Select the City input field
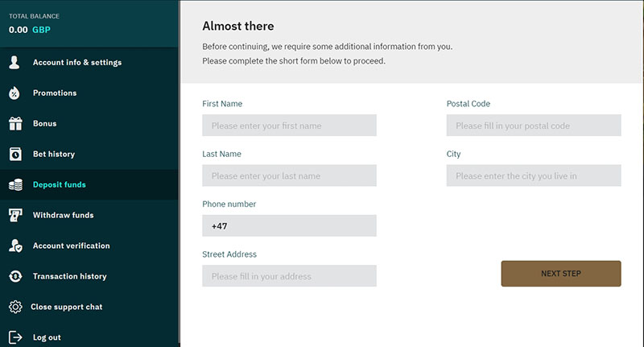The image size is (644, 347). tap(534, 176)
